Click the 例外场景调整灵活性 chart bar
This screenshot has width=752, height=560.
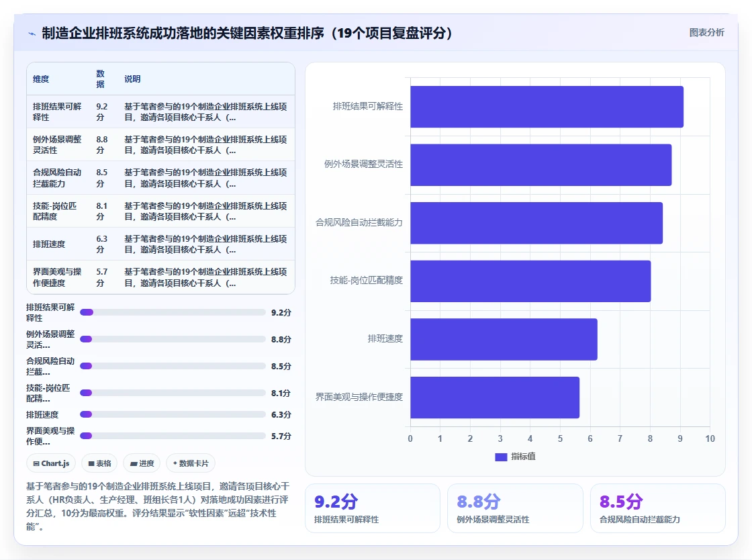coord(541,165)
